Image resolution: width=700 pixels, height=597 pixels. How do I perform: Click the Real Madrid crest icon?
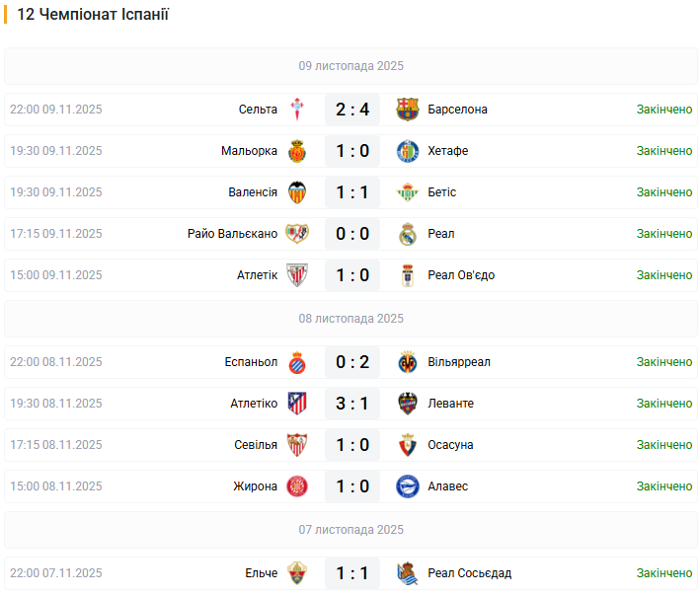(x=408, y=234)
